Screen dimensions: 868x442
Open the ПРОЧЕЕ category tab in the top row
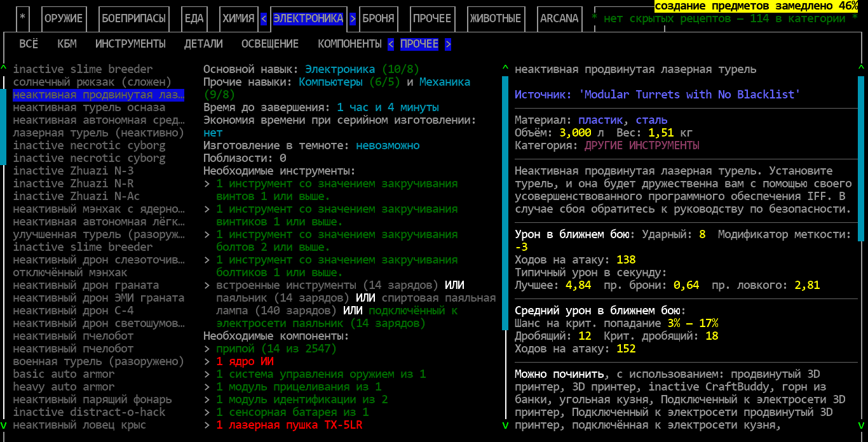(x=432, y=18)
